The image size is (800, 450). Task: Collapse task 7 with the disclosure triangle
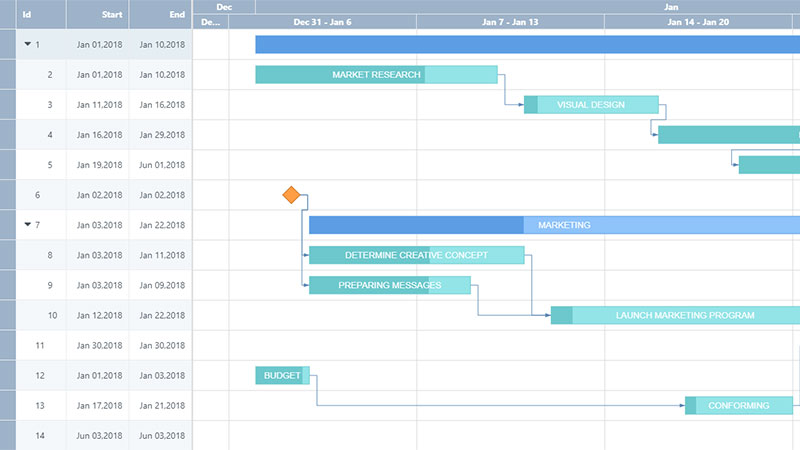(x=28, y=224)
